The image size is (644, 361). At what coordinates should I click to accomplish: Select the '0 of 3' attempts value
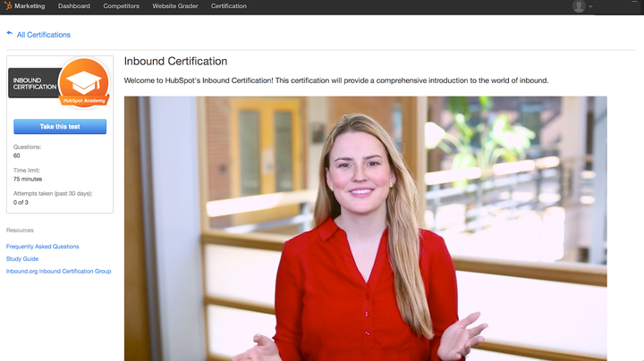click(21, 202)
